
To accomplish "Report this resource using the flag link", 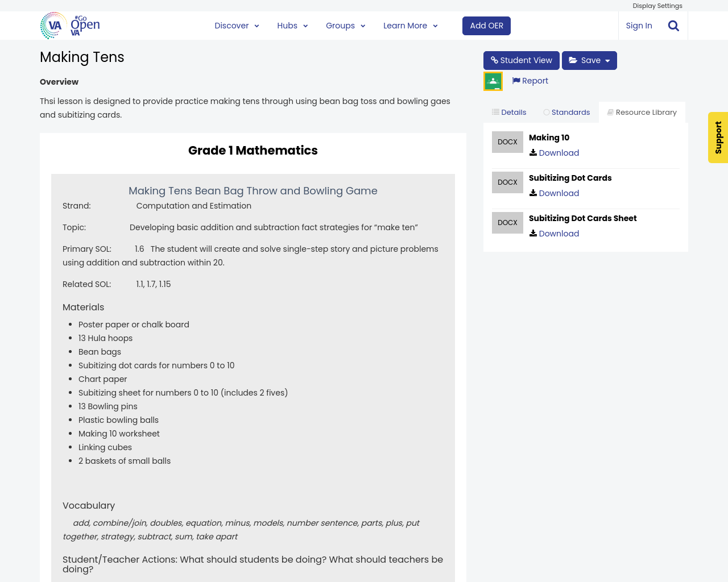I will pos(530,81).
